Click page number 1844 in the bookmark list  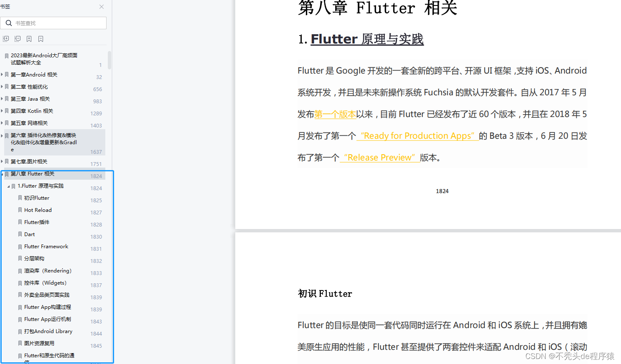coord(96,334)
